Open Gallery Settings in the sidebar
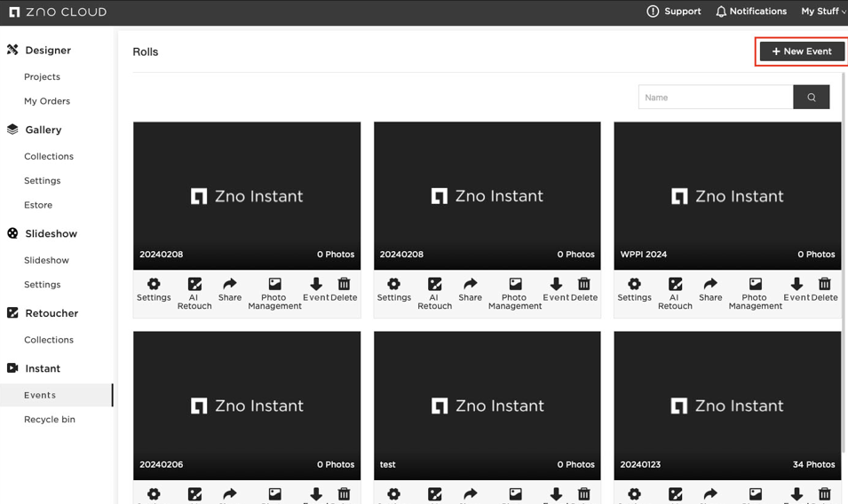Viewport: 848px width, 504px height. click(43, 180)
